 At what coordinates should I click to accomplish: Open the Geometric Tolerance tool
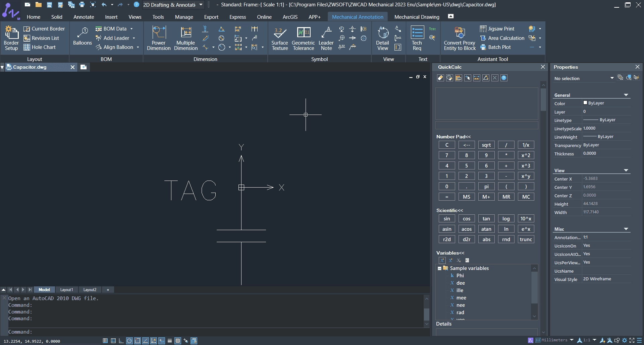coord(303,38)
